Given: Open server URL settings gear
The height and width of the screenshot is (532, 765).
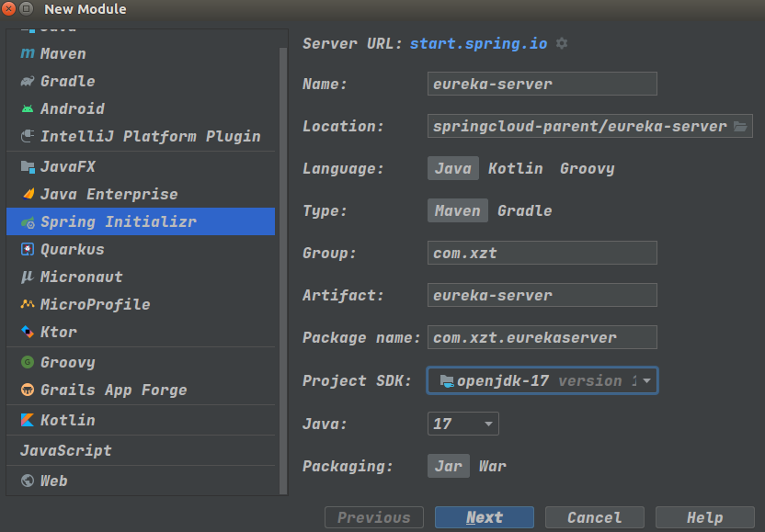Looking at the screenshot, I should click(562, 44).
